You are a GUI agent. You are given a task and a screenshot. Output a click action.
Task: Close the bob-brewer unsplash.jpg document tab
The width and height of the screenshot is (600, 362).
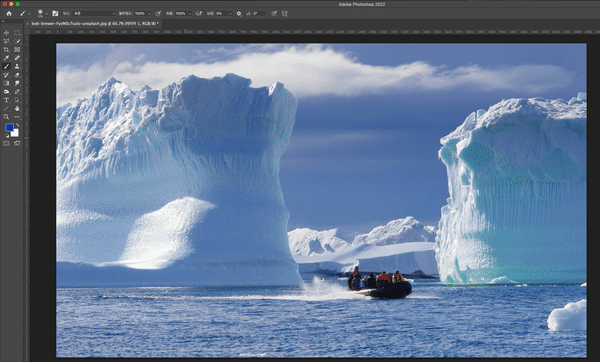27,24
